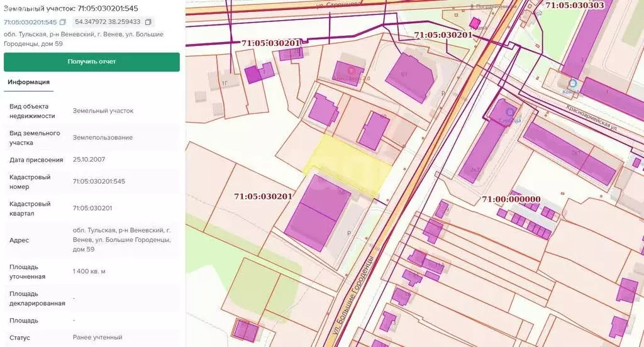Viewport: 644px width, 347px height.
Task: Click the Статус row value Ранее учтенный
Action: tap(97, 338)
